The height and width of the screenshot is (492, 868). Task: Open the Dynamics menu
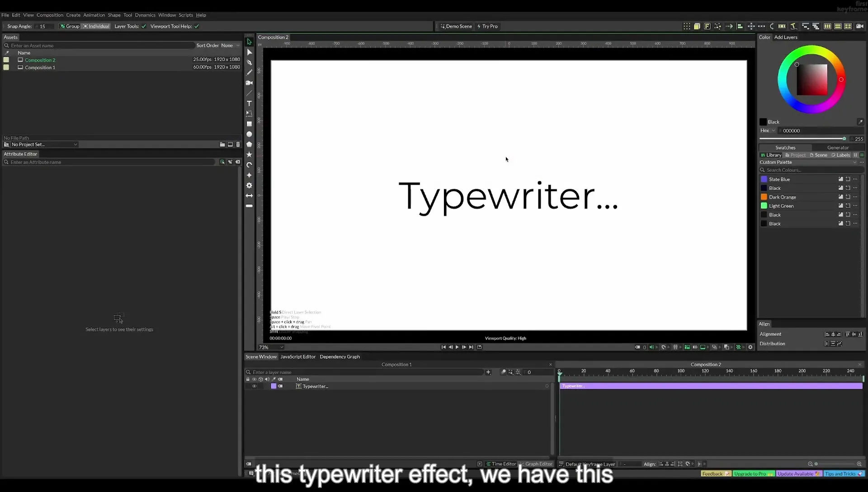[145, 15]
